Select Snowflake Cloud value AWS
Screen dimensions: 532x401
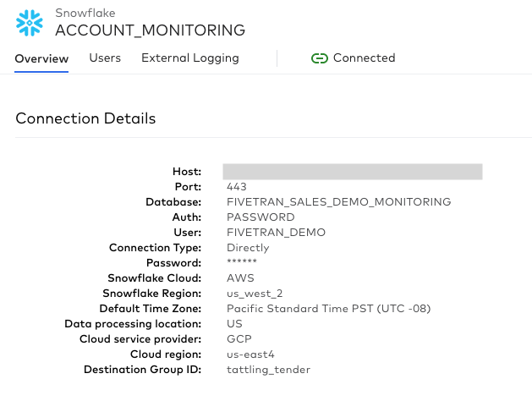tap(240, 277)
